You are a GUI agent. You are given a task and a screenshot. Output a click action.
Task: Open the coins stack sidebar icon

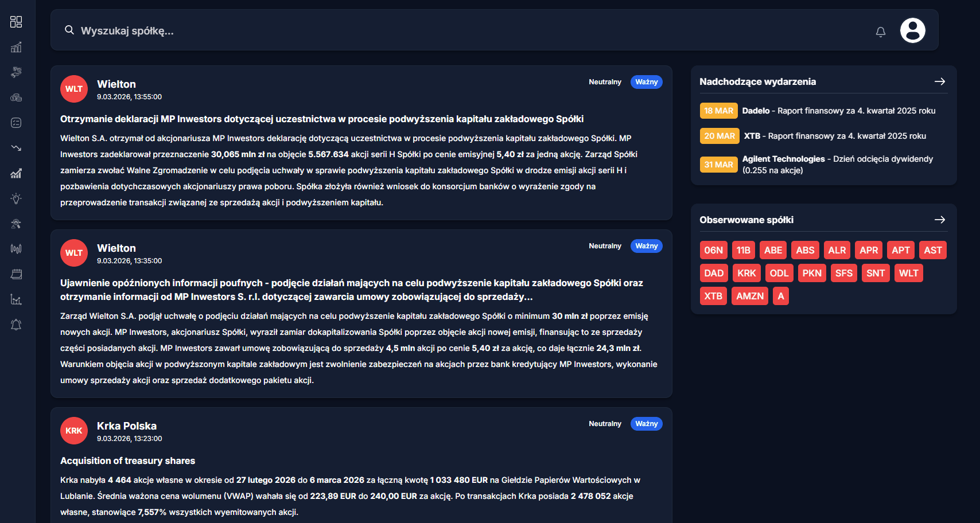pos(16,97)
